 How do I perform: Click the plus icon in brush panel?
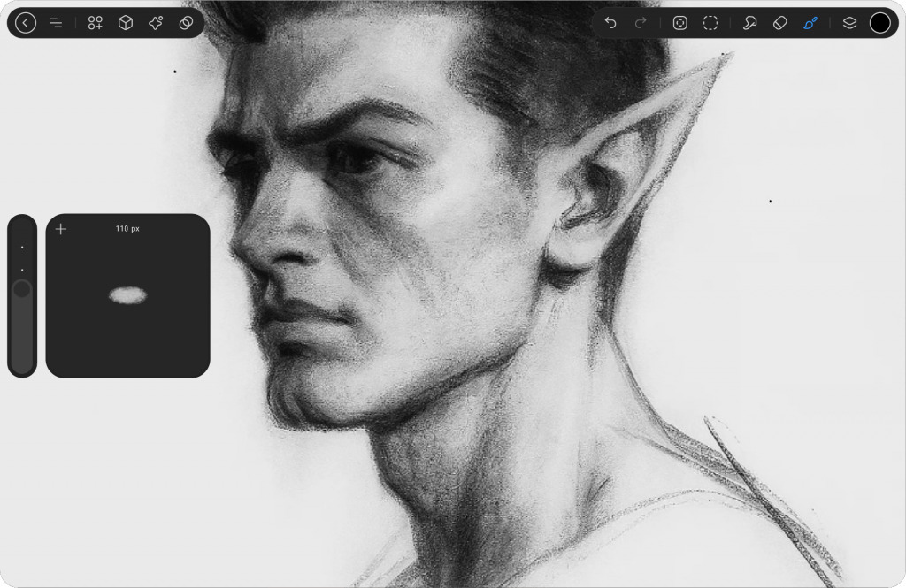click(x=61, y=229)
